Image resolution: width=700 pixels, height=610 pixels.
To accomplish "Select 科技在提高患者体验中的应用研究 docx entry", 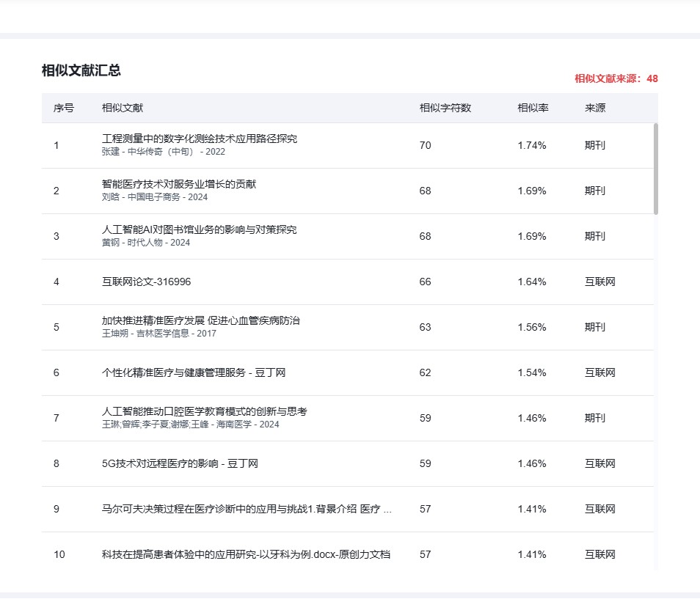I will (246, 554).
